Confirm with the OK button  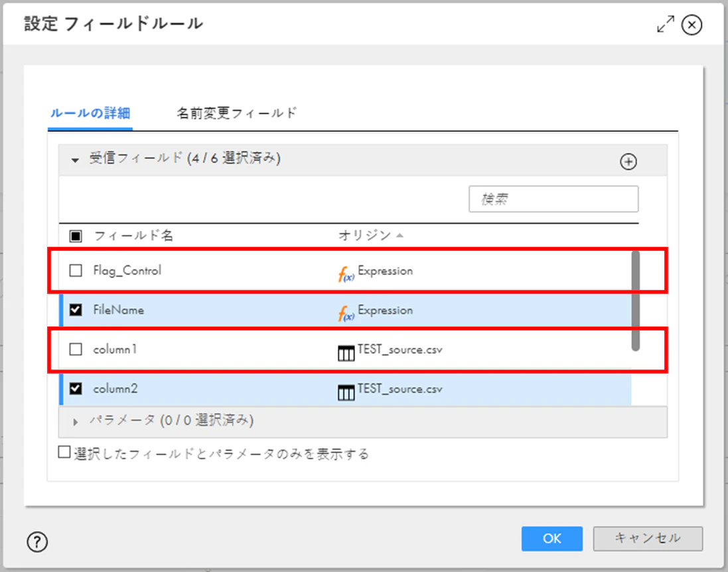point(551,539)
